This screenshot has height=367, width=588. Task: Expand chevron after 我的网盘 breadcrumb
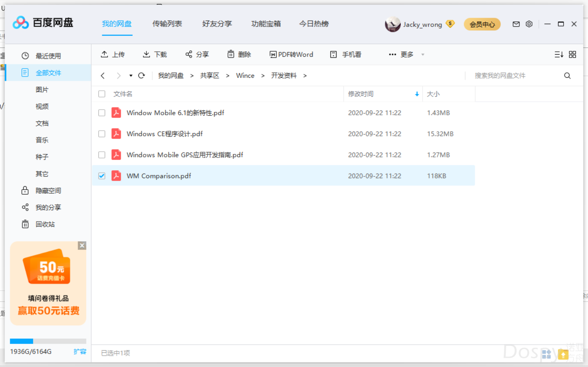point(192,76)
